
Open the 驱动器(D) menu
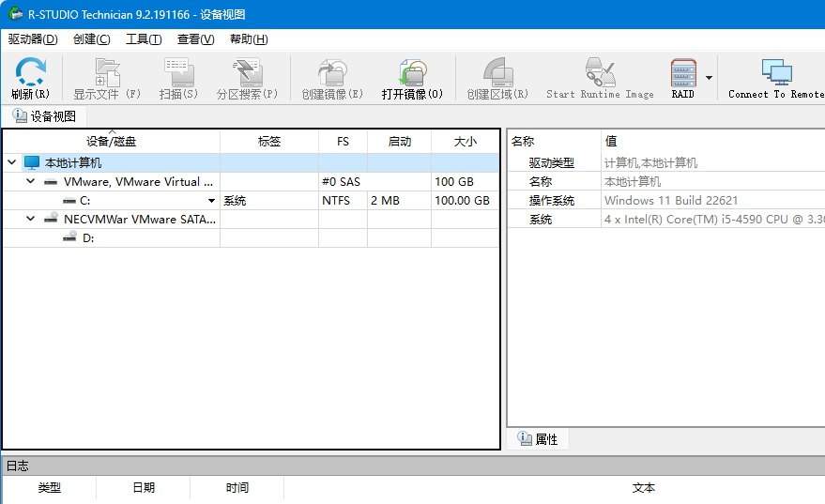(33, 39)
